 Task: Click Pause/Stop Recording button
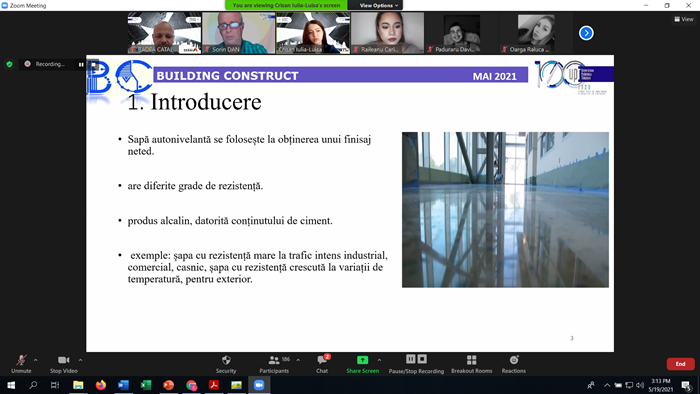point(416,364)
